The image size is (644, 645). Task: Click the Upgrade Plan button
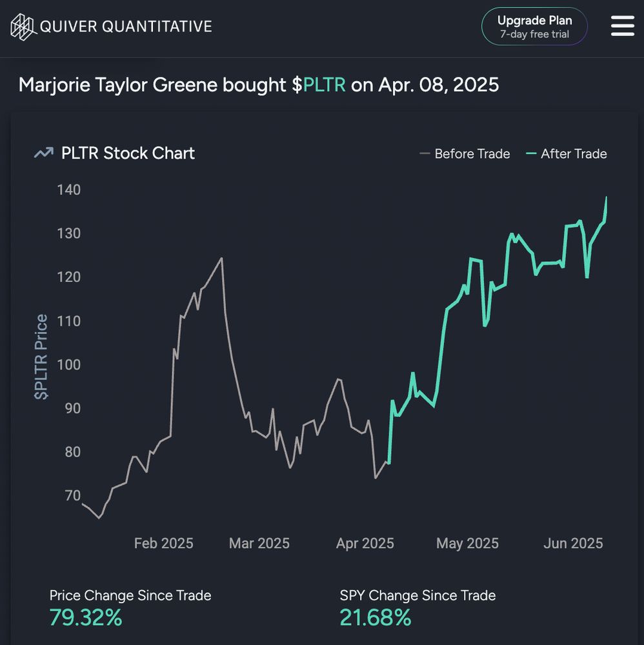tap(534, 26)
